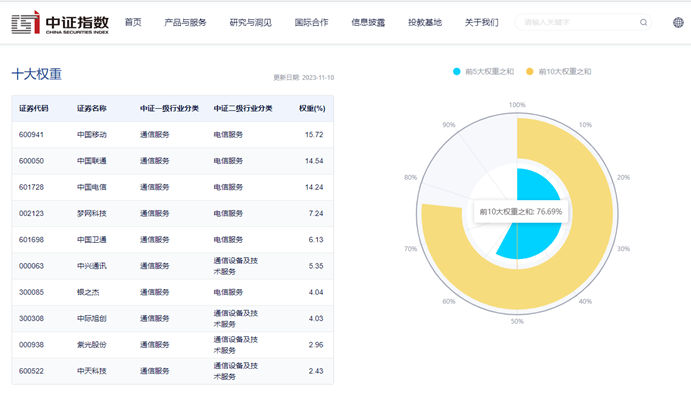Select the 中国电信 name cell
This screenshot has height=394, width=691.
tap(92, 187)
